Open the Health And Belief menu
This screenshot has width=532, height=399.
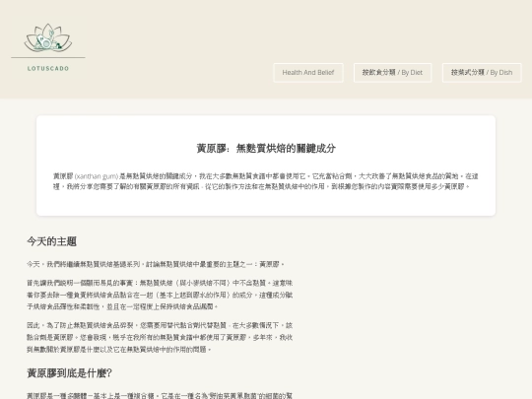click(308, 73)
